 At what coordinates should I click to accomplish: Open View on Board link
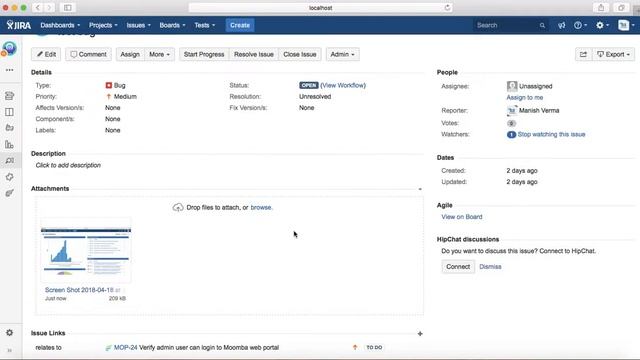pyautogui.click(x=462, y=217)
